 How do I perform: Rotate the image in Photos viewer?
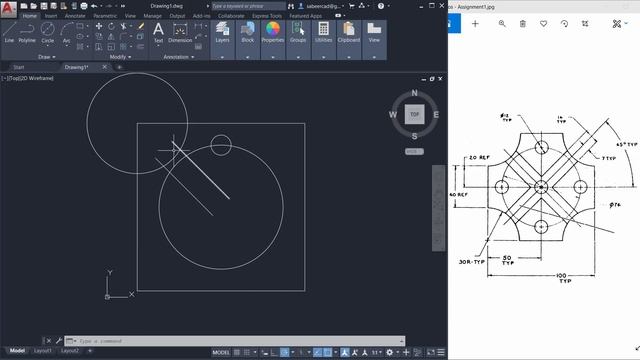pos(564,24)
